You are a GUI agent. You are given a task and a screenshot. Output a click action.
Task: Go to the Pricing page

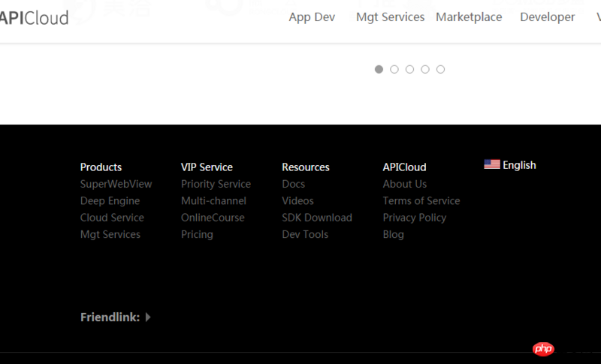click(197, 234)
